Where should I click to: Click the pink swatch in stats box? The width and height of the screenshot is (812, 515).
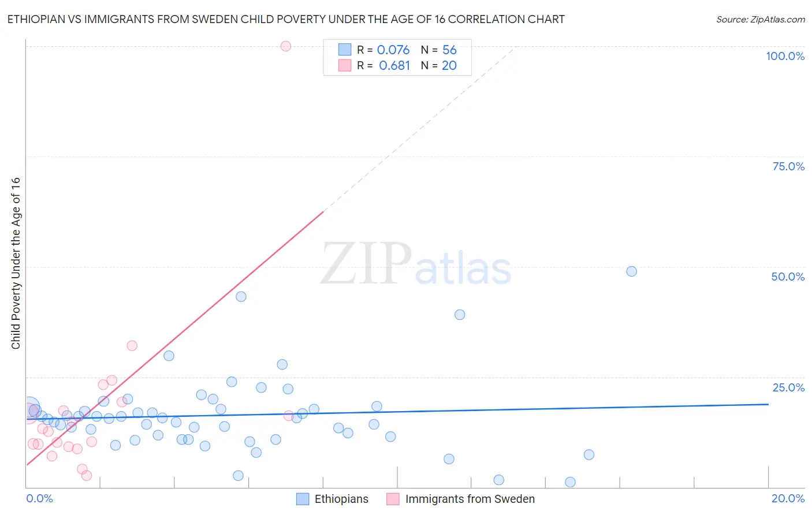345,65
